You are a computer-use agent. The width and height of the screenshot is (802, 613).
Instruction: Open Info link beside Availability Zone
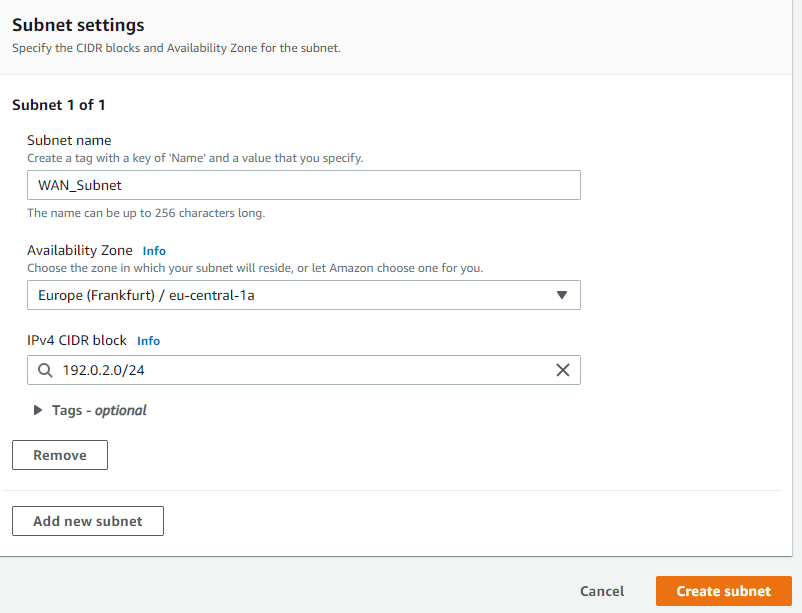tap(154, 251)
